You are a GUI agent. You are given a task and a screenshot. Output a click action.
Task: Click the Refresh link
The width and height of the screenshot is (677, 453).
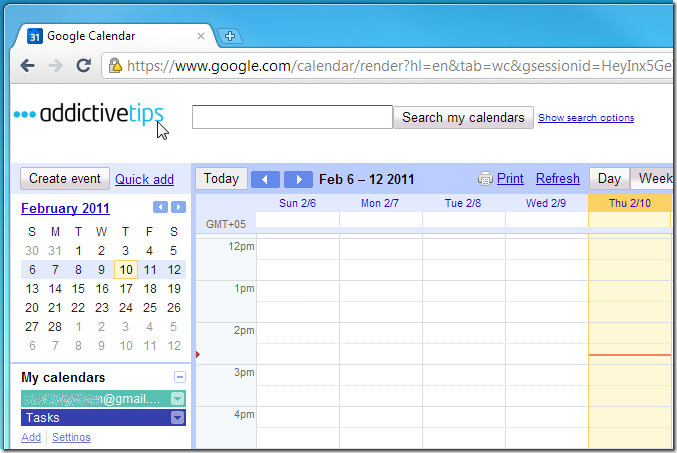[558, 178]
